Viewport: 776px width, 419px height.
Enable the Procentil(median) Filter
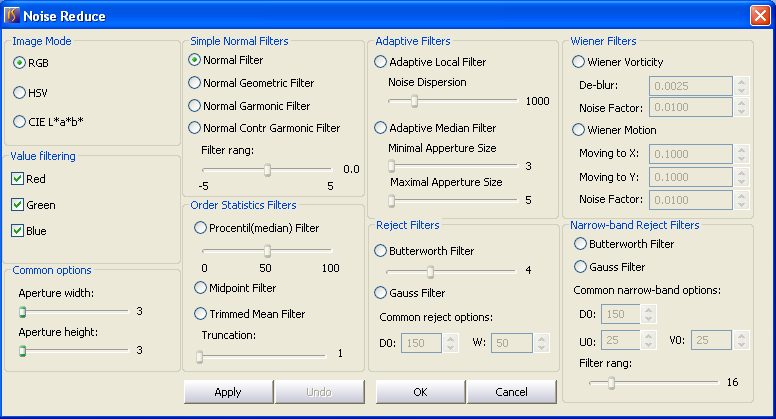[x=201, y=228]
